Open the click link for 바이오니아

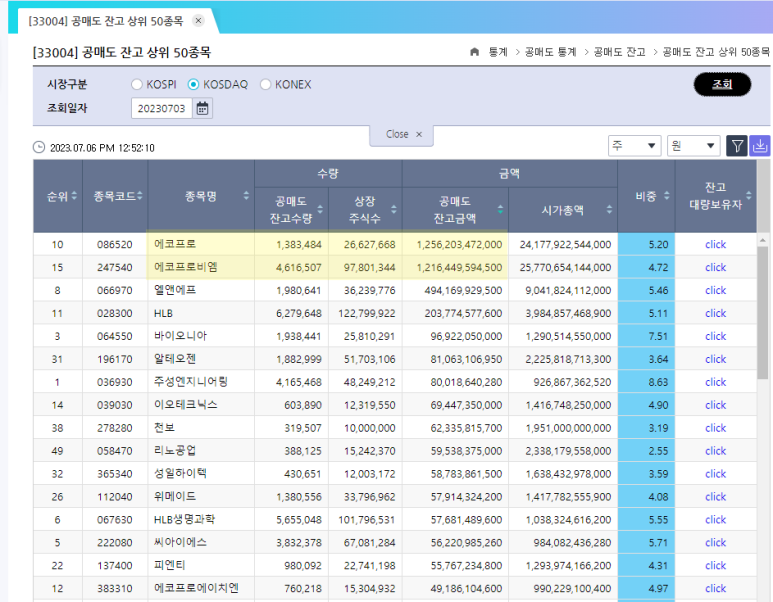[x=715, y=336]
